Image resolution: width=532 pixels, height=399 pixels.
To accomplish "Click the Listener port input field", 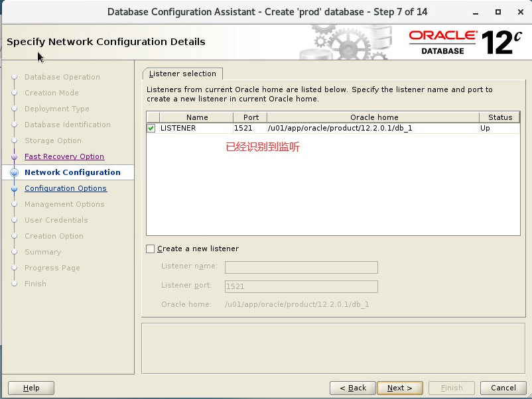I will [301, 286].
